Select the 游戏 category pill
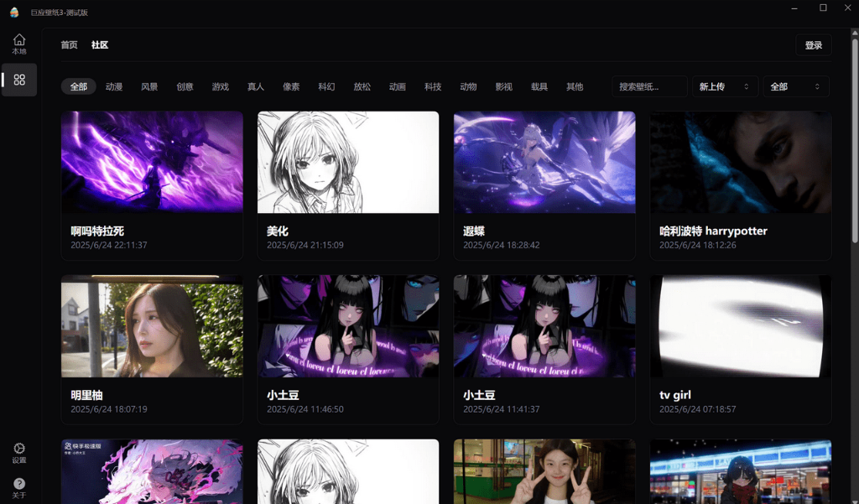Image resolution: width=859 pixels, height=504 pixels. tap(220, 86)
